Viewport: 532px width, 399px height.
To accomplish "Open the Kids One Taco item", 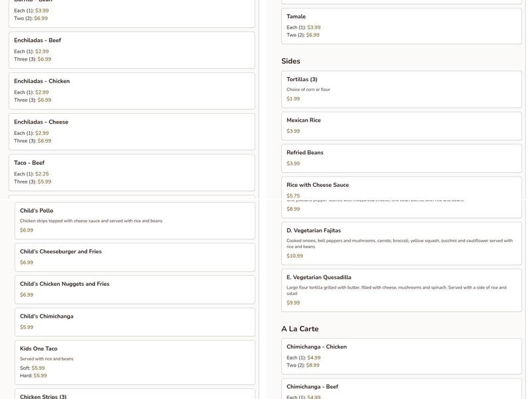I will tap(134, 362).
